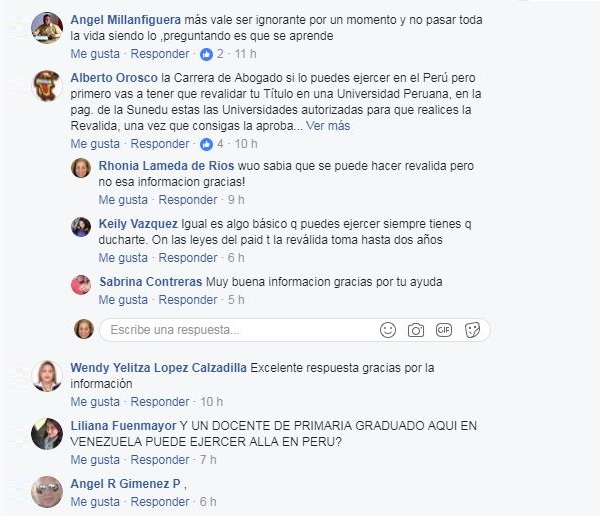Viewport: 600px width, 519px height.
Task: Open Keily Vazquez's avatar
Action: click(x=81, y=227)
